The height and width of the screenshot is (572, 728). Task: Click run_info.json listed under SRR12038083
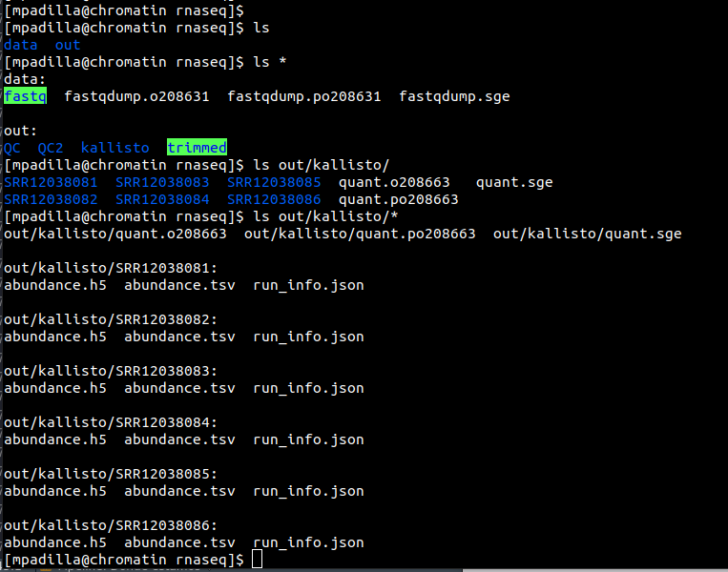click(308, 388)
